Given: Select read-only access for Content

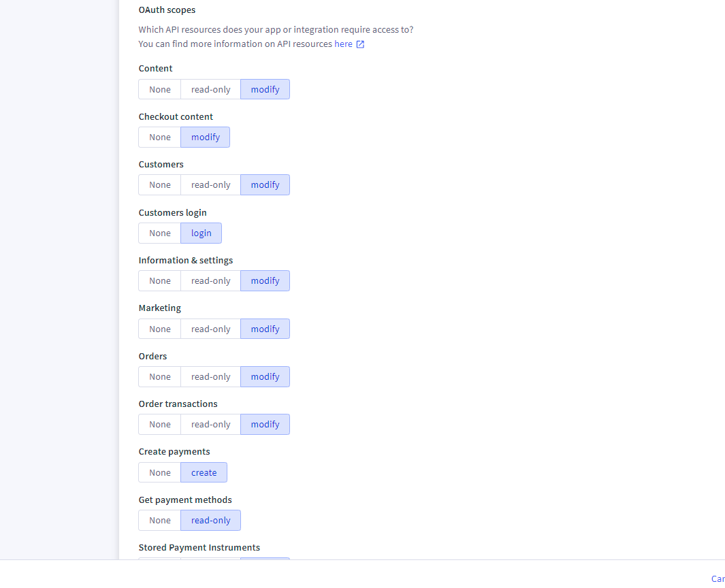Looking at the screenshot, I should pos(210,89).
